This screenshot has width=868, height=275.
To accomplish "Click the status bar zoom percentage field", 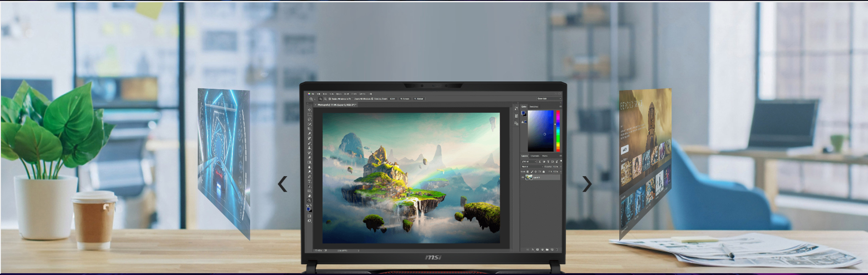I will point(318,250).
